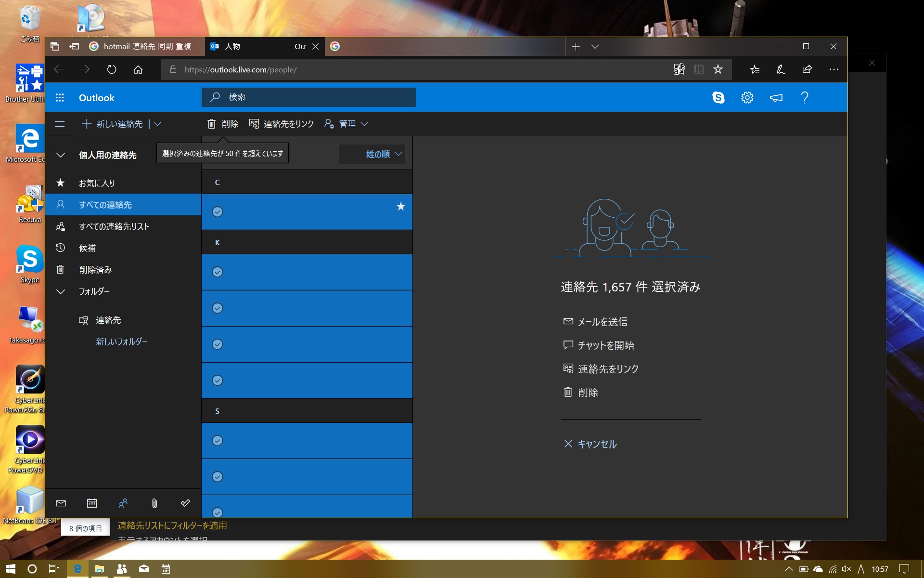
Task: Open 削除済み deleted contacts
Action: (x=123, y=270)
